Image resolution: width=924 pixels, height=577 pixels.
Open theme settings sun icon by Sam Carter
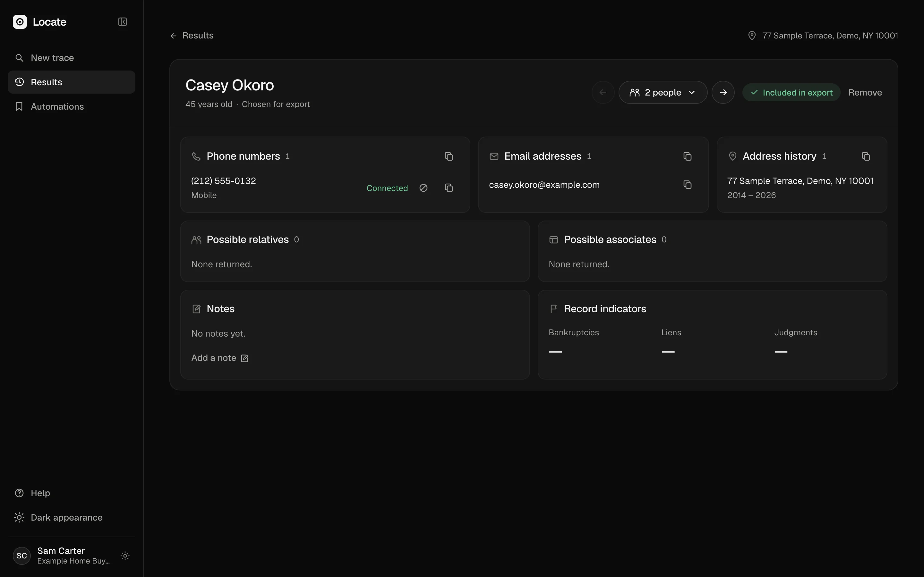[125, 556]
